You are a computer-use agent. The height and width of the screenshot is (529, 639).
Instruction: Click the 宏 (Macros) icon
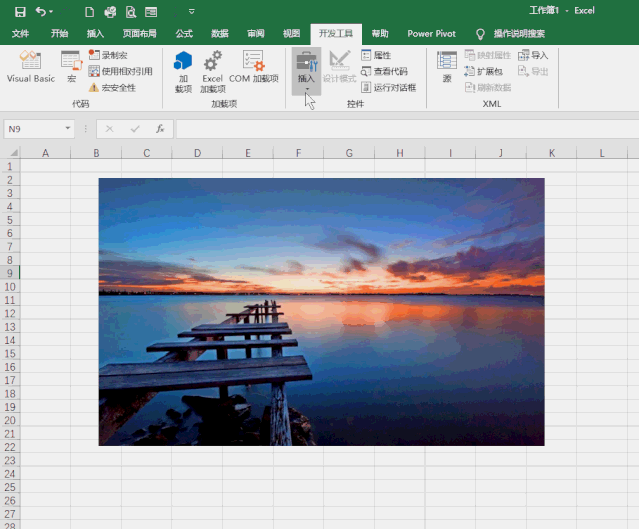point(71,66)
